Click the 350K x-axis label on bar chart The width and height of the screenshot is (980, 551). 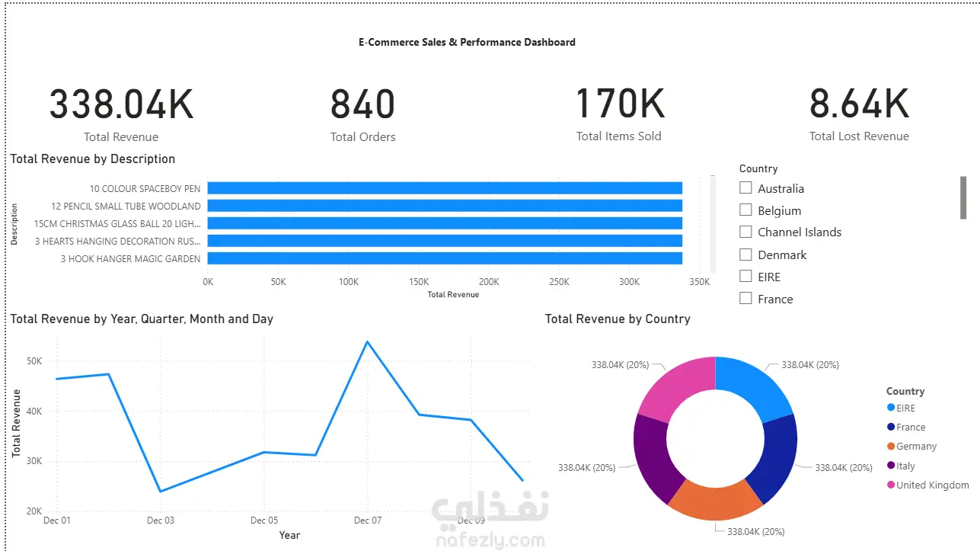click(699, 282)
